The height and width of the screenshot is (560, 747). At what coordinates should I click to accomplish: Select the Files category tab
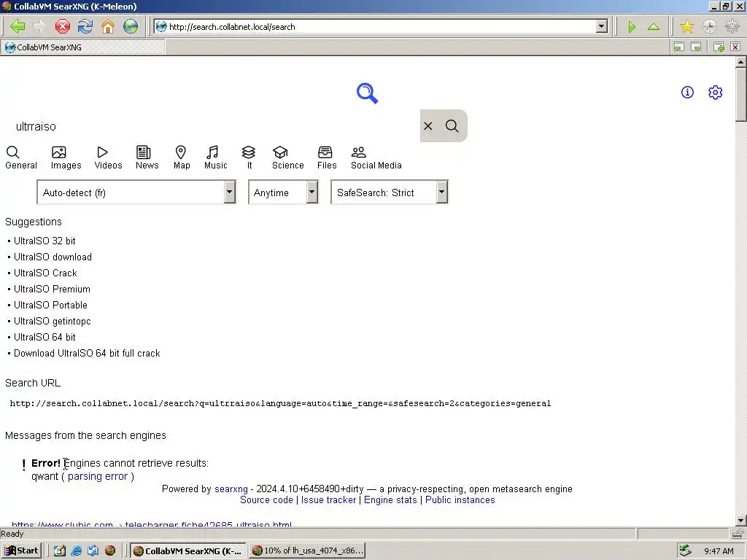click(327, 157)
